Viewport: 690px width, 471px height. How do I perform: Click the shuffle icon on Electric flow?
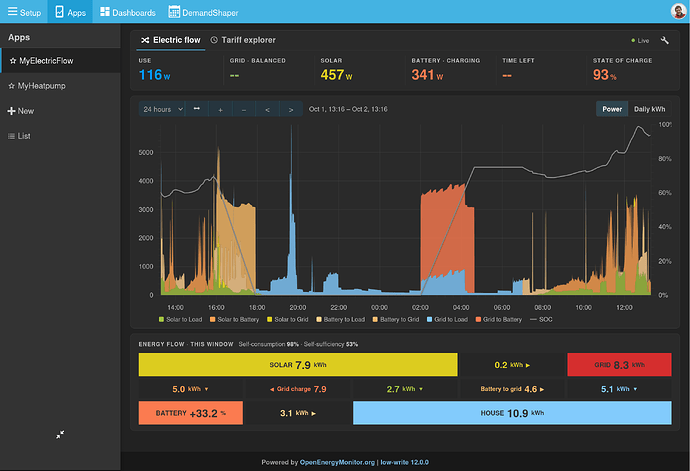(x=145, y=40)
